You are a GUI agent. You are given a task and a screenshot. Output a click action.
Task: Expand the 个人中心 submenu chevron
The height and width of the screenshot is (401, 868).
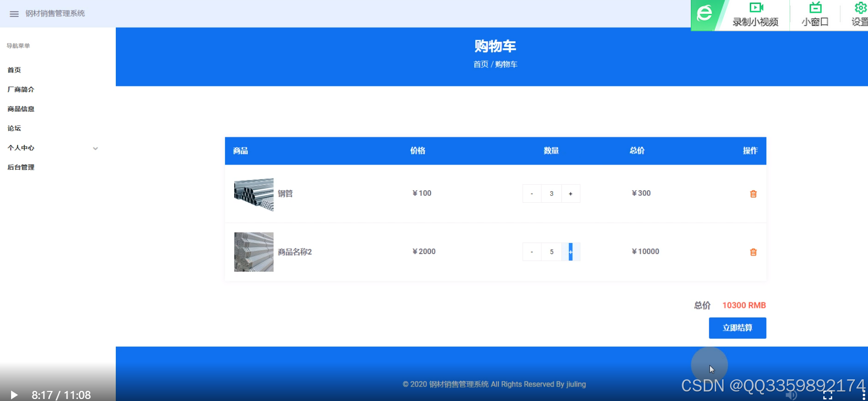click(95, 148)
